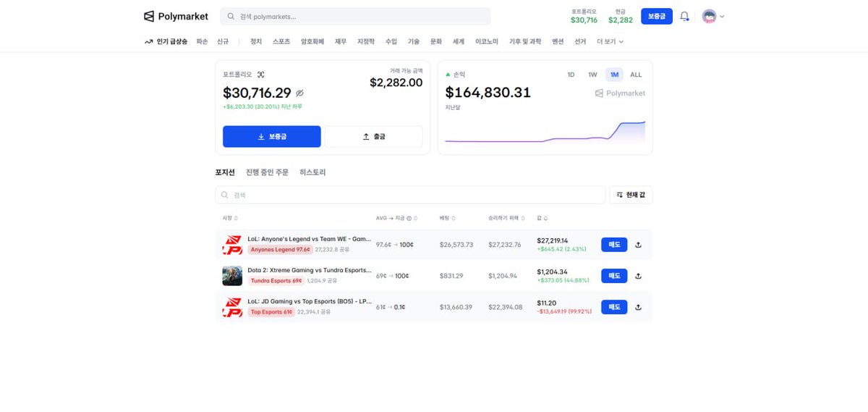This screenshot has width=868, height=412.
Task: Sort by the 승리하기 위해 column
Action: point(507,218)
